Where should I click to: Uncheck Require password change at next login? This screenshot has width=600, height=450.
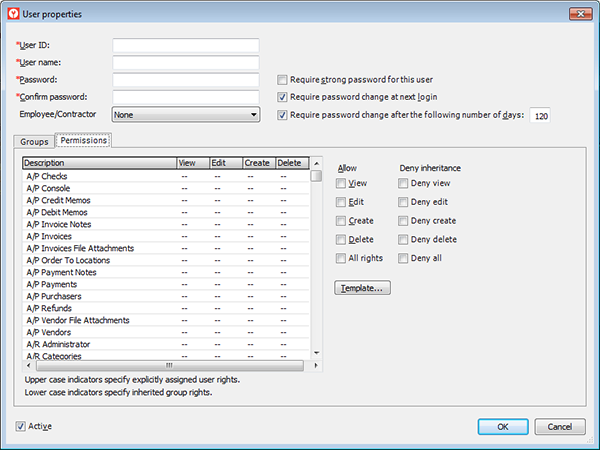283,97
